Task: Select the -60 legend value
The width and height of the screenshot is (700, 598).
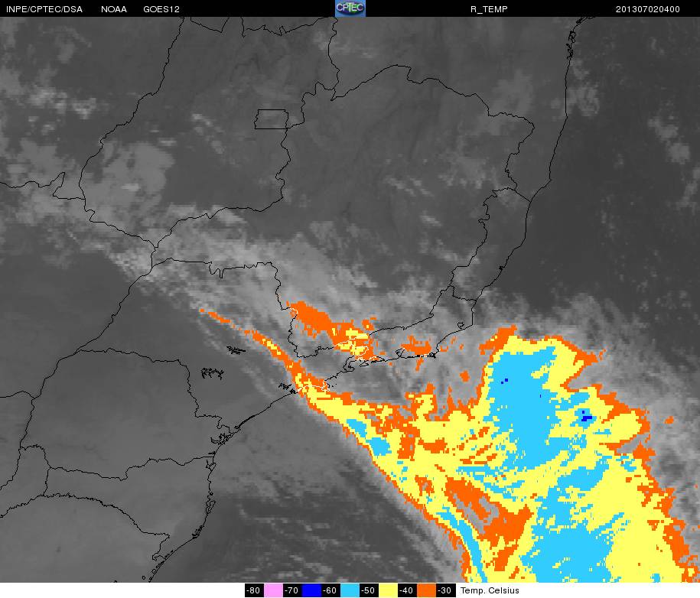Action: pyautogui.click(x=330, y=590)
